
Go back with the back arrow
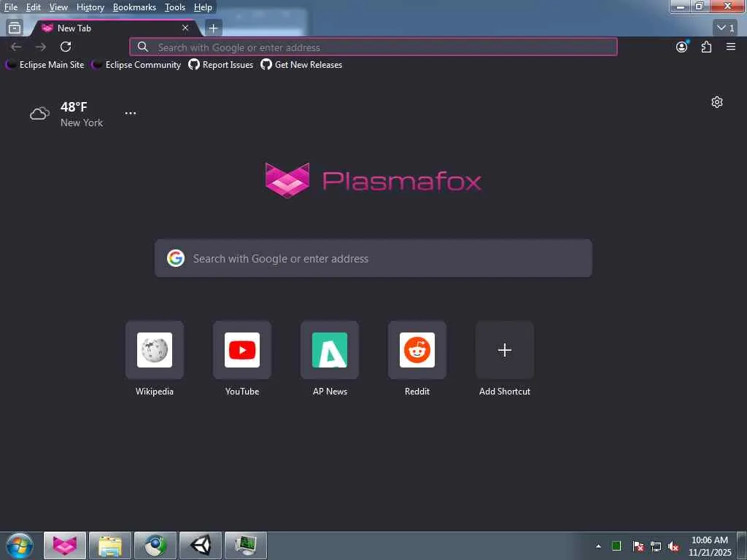click(16, 47)
